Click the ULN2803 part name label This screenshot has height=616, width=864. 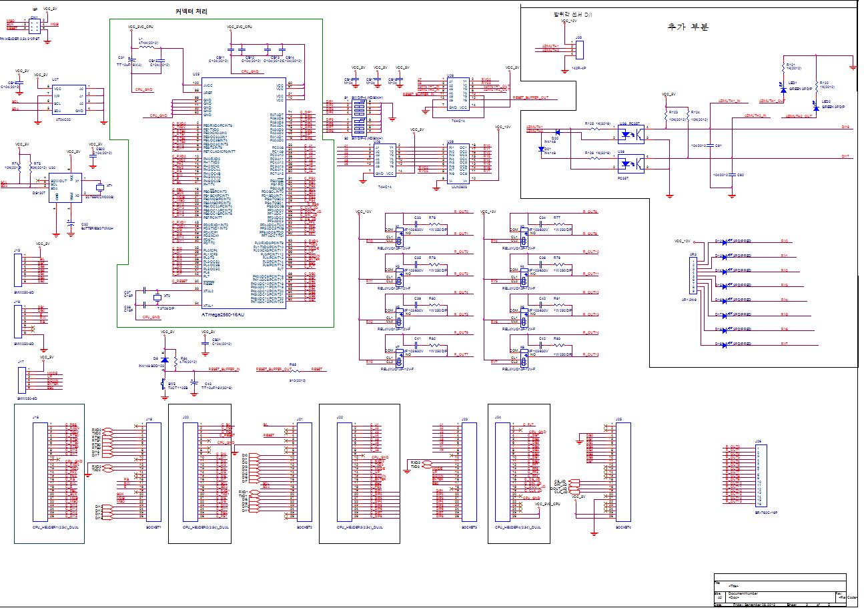(460, 188)
